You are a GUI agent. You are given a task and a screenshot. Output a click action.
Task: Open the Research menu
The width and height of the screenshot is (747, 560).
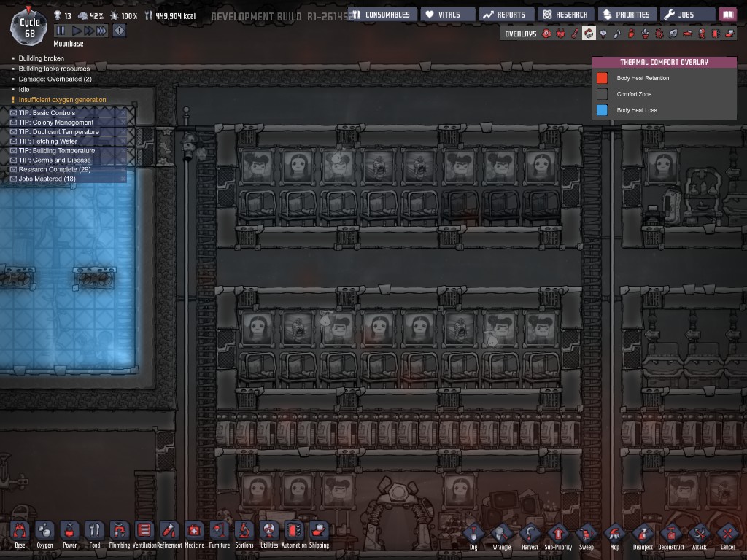pos(566,15)
